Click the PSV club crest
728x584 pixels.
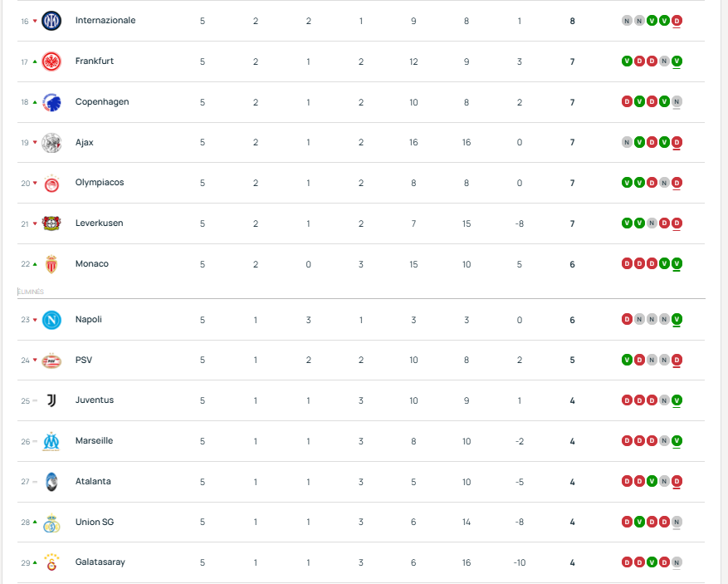coord(51,361)
